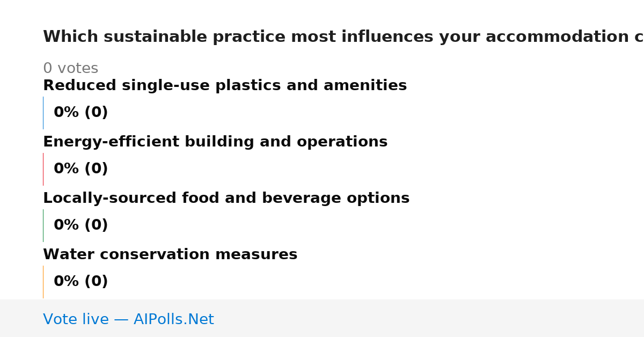Click the 0% (0) result under energy-efficient
This screenshot has width=644, height=337.
pos(81,169)
